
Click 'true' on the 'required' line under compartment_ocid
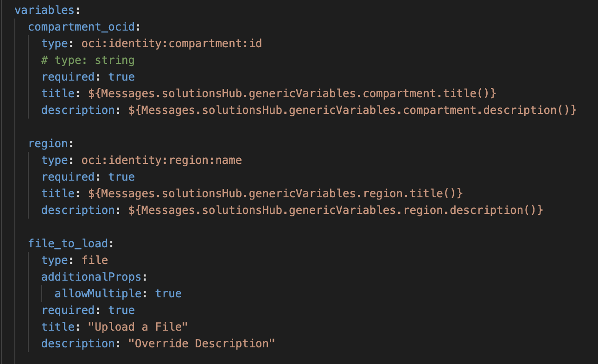coord(121,77)
